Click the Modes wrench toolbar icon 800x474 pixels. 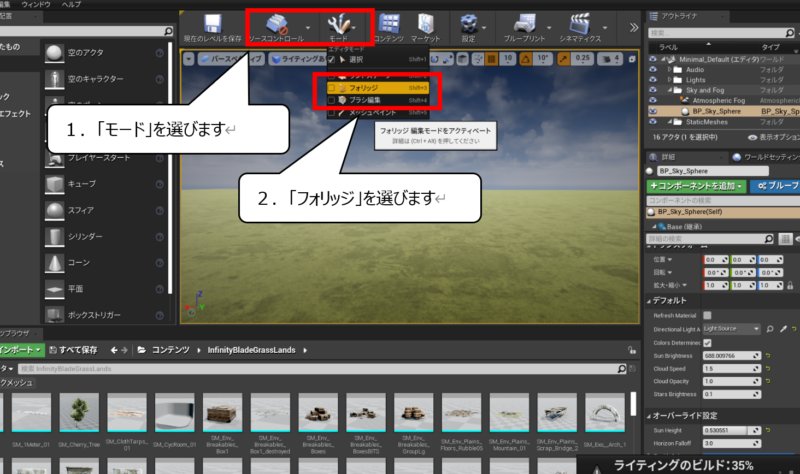[338, 24]
